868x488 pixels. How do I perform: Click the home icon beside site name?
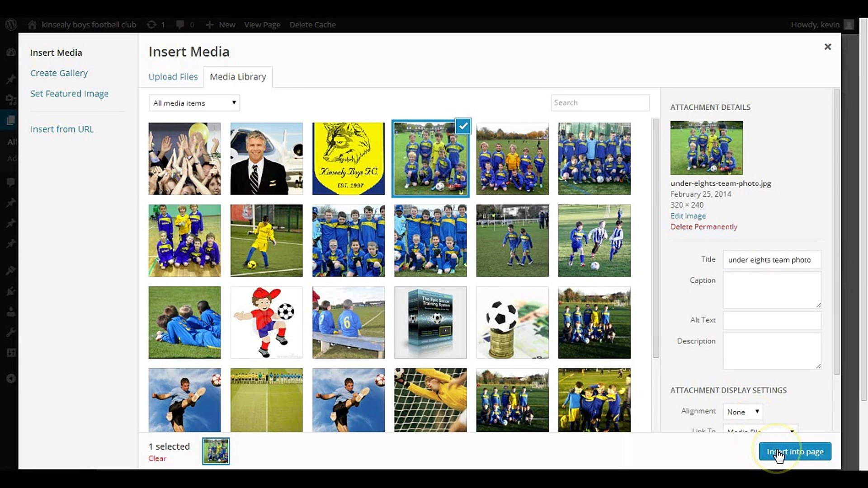coord(32,24)
